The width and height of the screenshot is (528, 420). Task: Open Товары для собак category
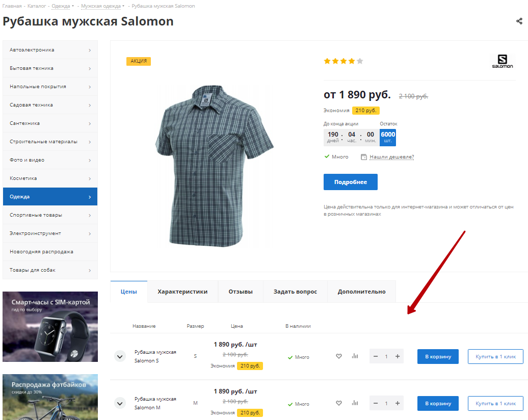tap(50, 270)
